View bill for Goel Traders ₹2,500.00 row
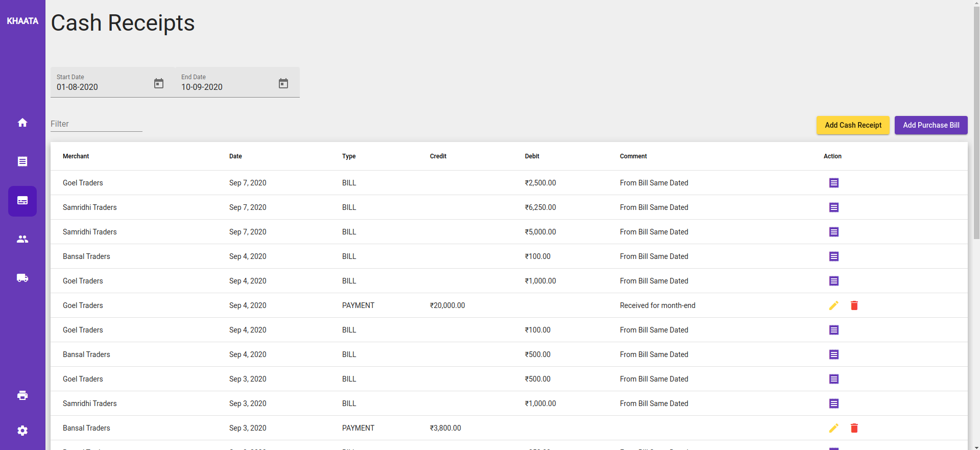This screenshot has height=450, width=980. [834, 183]
